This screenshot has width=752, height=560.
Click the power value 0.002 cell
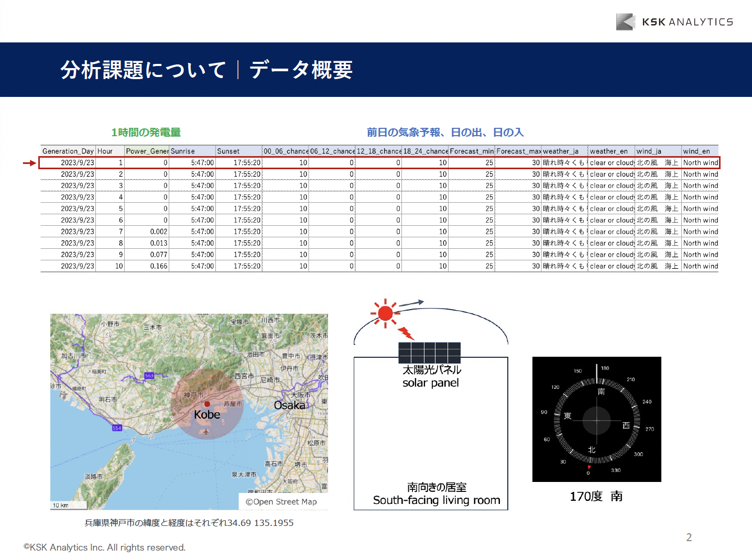click(x=147, y=232)
